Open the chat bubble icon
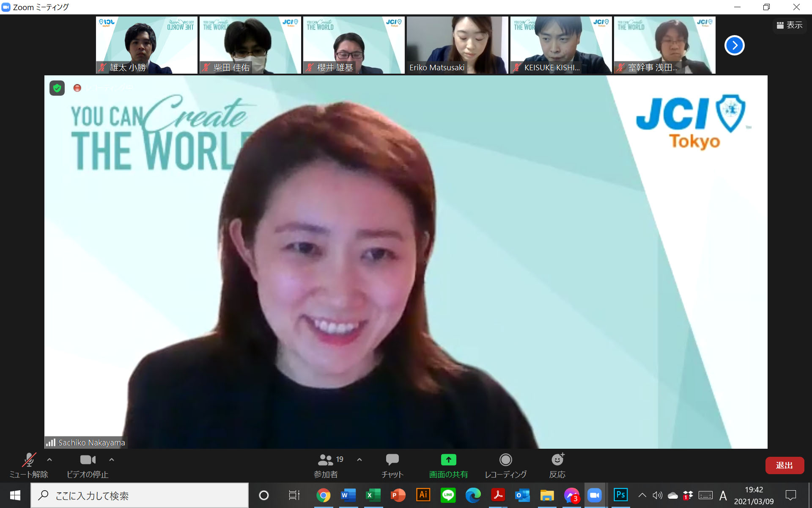 coord(392,460)
